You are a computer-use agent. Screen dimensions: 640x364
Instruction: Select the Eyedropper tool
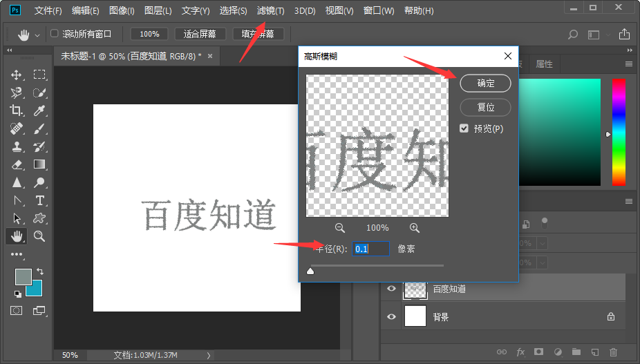coord(39,111)
